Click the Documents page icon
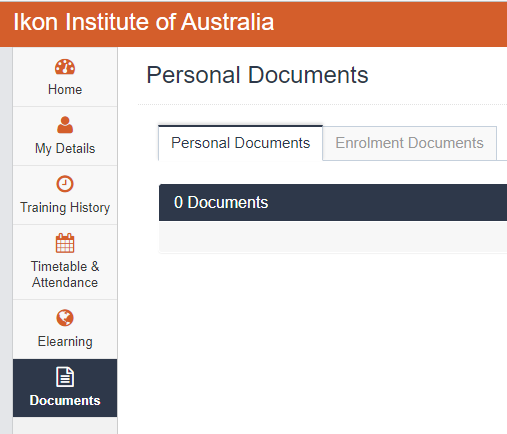 tap(65, 377)
